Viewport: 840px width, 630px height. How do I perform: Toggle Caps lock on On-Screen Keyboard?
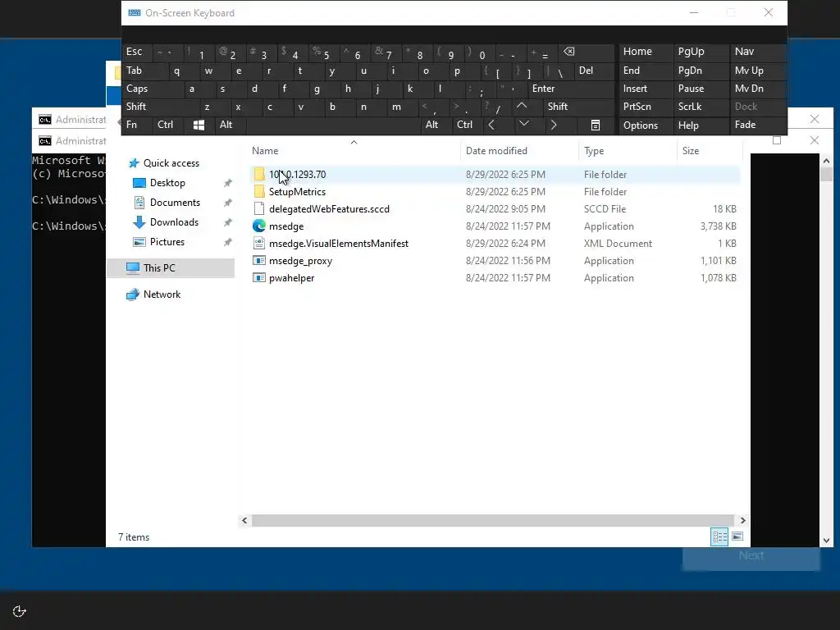153,89
